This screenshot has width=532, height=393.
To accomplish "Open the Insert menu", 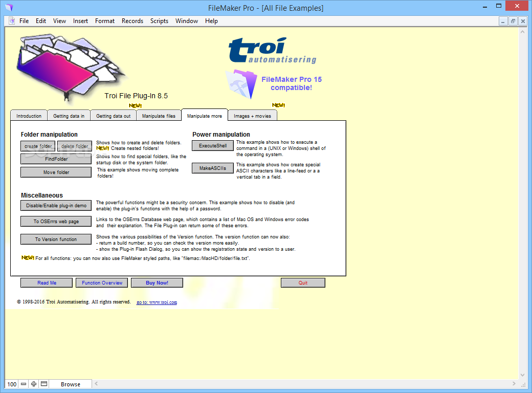I will click(x=80, y=20).
